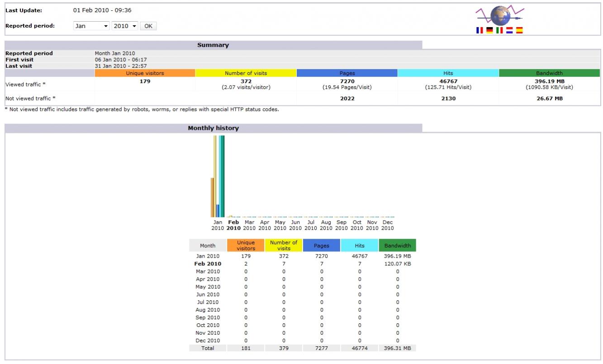Screen dimensions: 603x364
Task: Choose the Dutch flag icon
Action: 509,30
